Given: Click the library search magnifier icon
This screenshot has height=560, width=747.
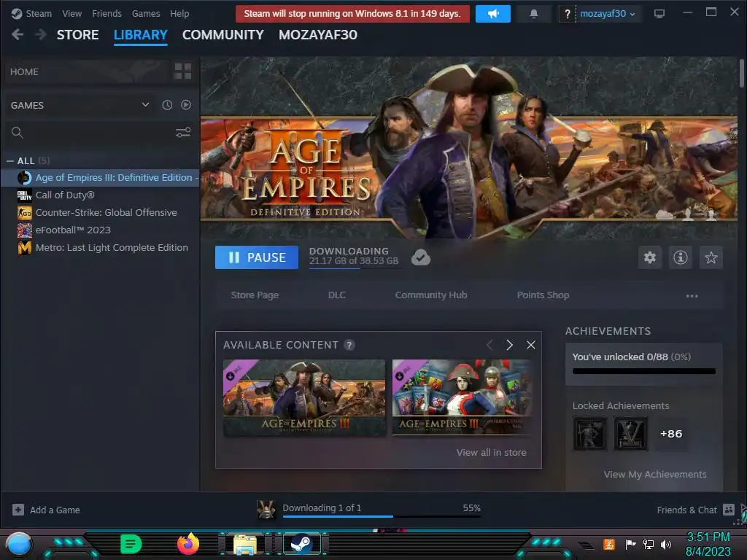Looking at the screenshot, I should pos(18,133).
